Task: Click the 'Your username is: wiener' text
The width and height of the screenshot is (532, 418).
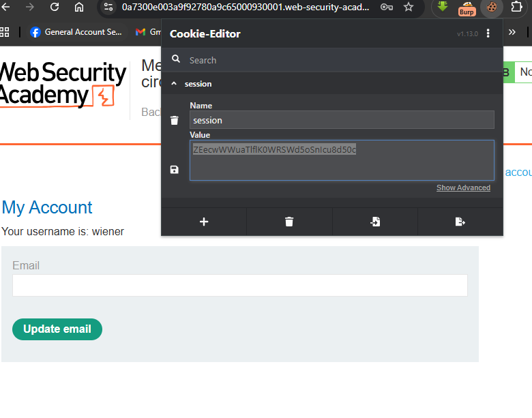Action: 63,231
